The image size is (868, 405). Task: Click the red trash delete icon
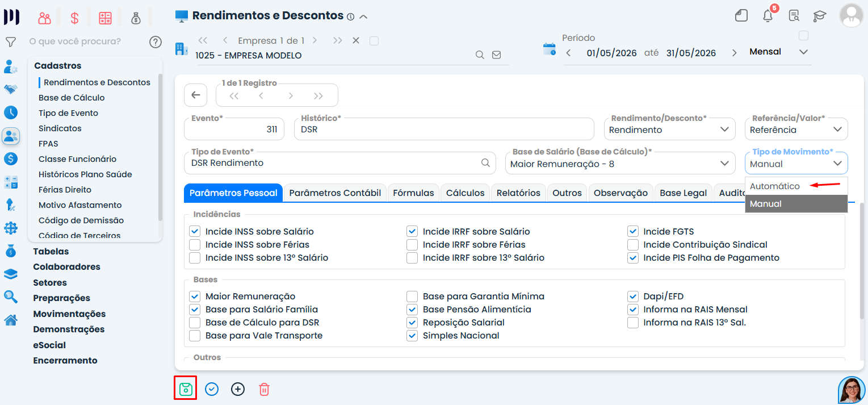264,389
